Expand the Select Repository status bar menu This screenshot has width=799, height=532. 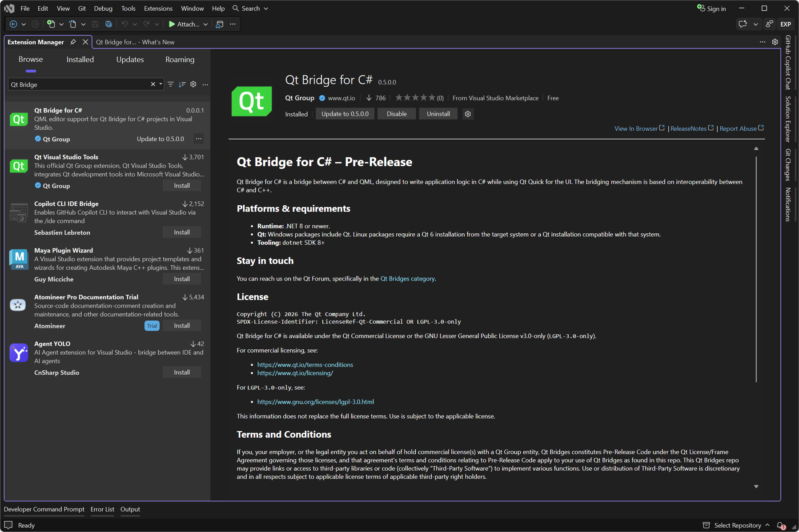tap(736, 525)
